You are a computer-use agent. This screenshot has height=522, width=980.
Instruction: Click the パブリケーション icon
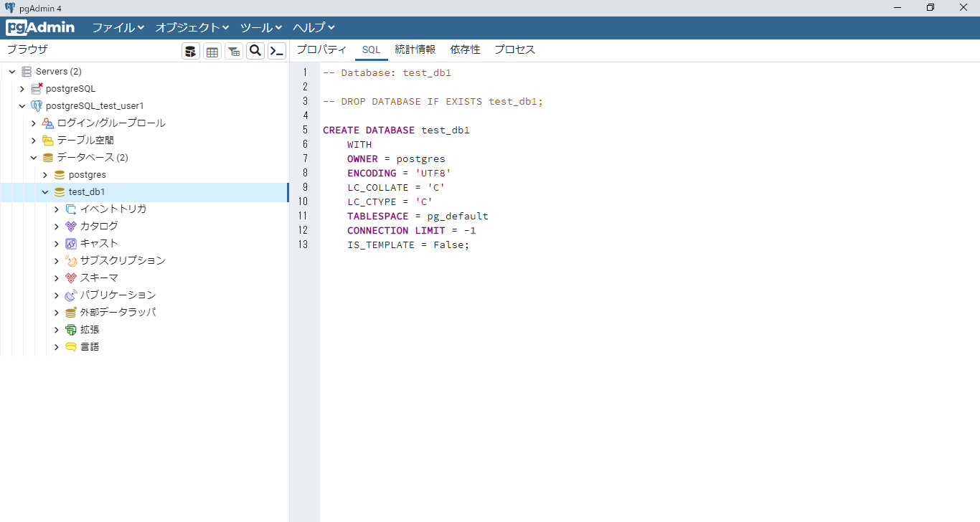(71, 295)
